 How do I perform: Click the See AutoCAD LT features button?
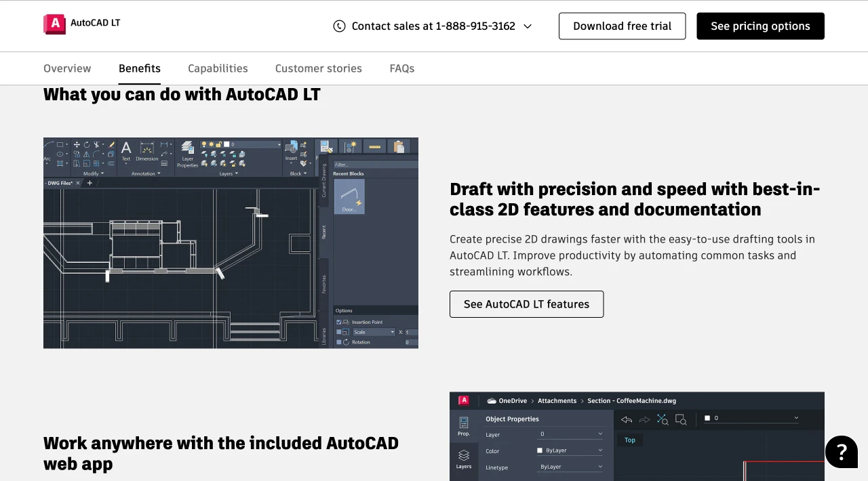point(526,304)
